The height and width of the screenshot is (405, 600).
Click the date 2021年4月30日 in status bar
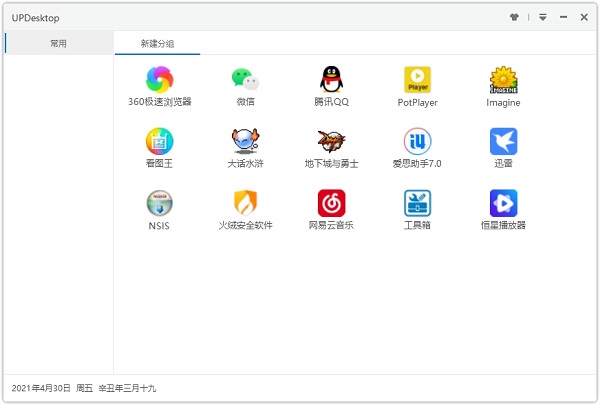click(x=41, y=388)
